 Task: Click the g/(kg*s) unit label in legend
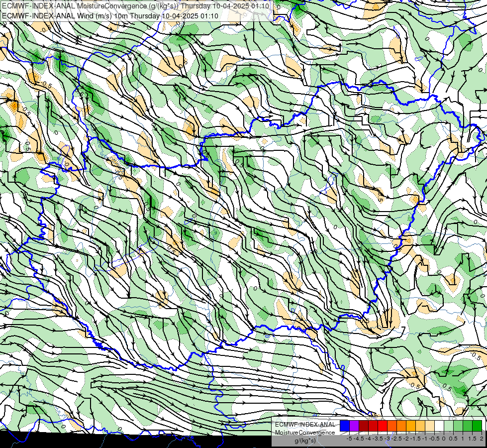pos(305,441)
